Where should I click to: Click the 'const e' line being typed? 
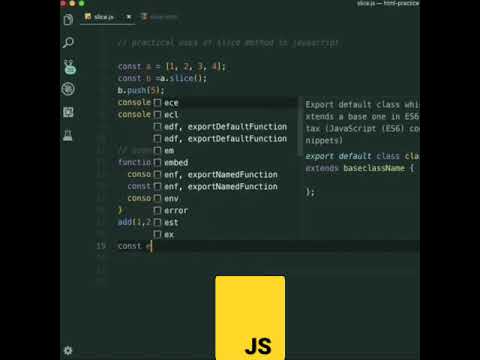coord(135,246)
